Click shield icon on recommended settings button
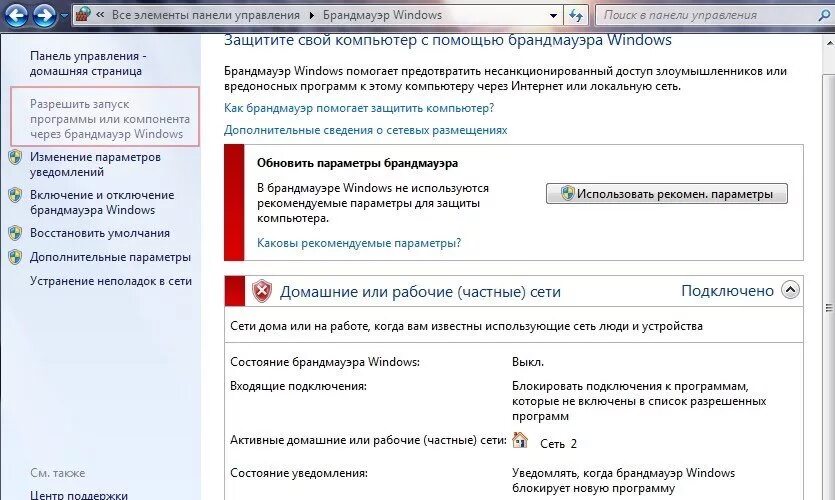This screenshot has height=500, width=835. coord(568,193)
